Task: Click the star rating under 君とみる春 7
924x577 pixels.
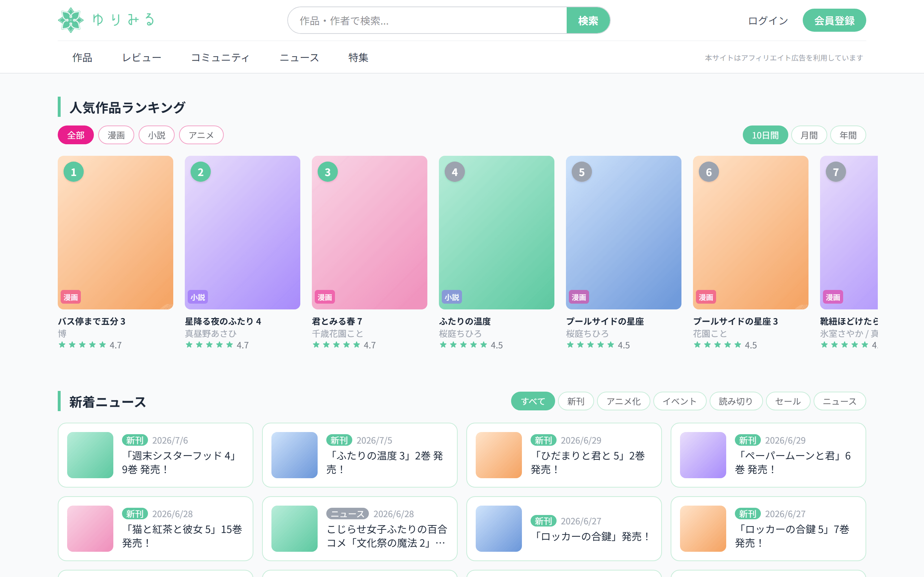Action: 344,345
